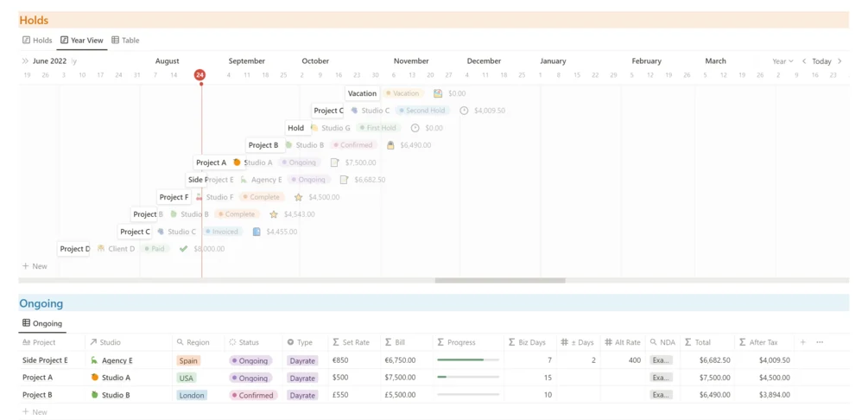This screenshot has width=868, height=420.
Task: Click the Studio F icon
Action: tap(200, 197)
